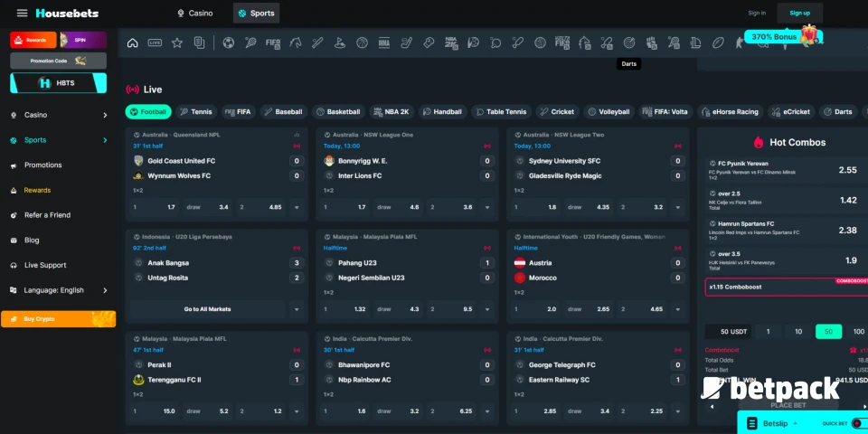868x434 pixels.
Task: Select the tennis racket icon in the top sports bar
Action: click(250, 42)
